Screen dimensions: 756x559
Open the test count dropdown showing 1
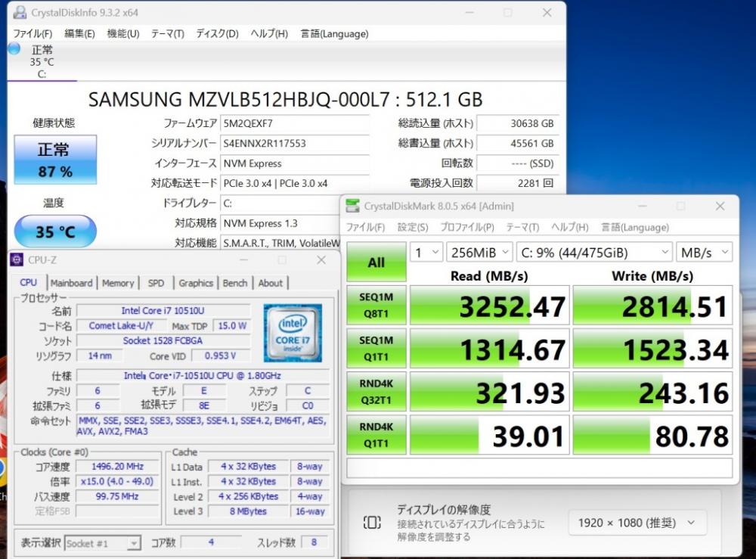pos(426,252)
